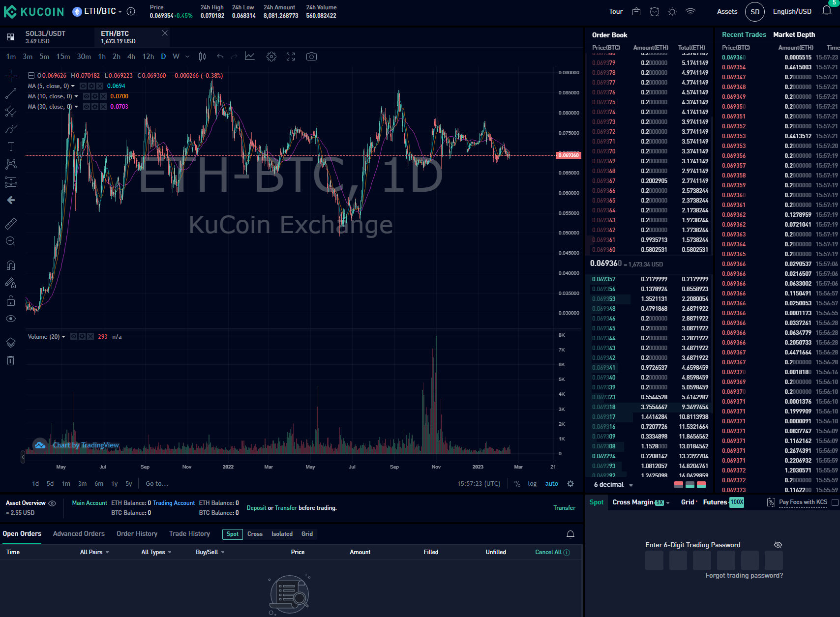The image size is (840, 617).
Task: Open the indicators chart icon
Action: 250,57
